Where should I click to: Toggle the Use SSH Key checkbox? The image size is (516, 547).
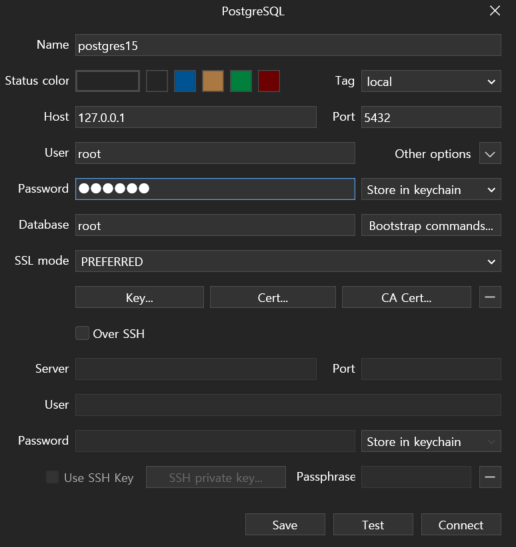point(52,477)
